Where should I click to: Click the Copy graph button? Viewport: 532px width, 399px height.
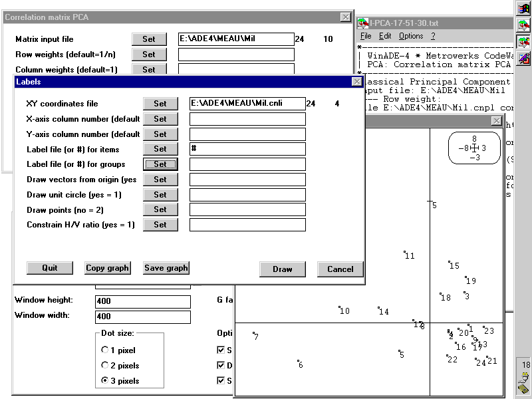107,268
